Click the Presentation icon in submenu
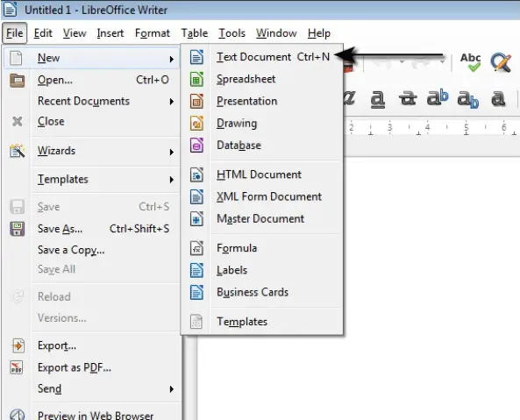The height and width of the screenshot is (420, 520). (x=196, y=101)
